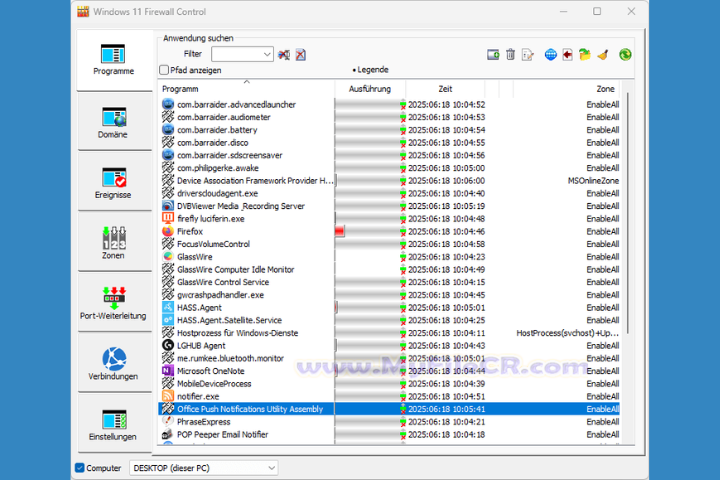This screenshot has width=720, height=480.
Task: Select Device Association Framework Provider row
Action: tap(389, 181)
